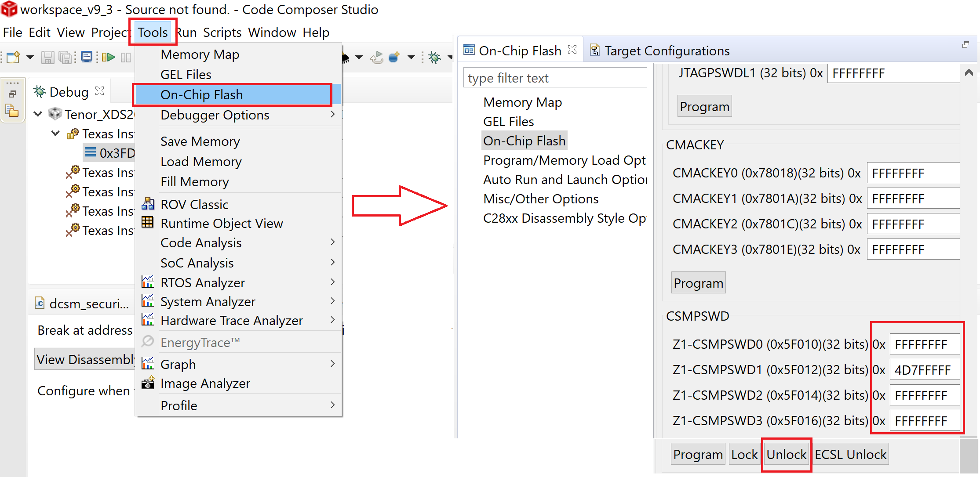Expand Hardware Trace Analyzer submenu arrow
Screen dimensions: 980x477
click(333, 320)
